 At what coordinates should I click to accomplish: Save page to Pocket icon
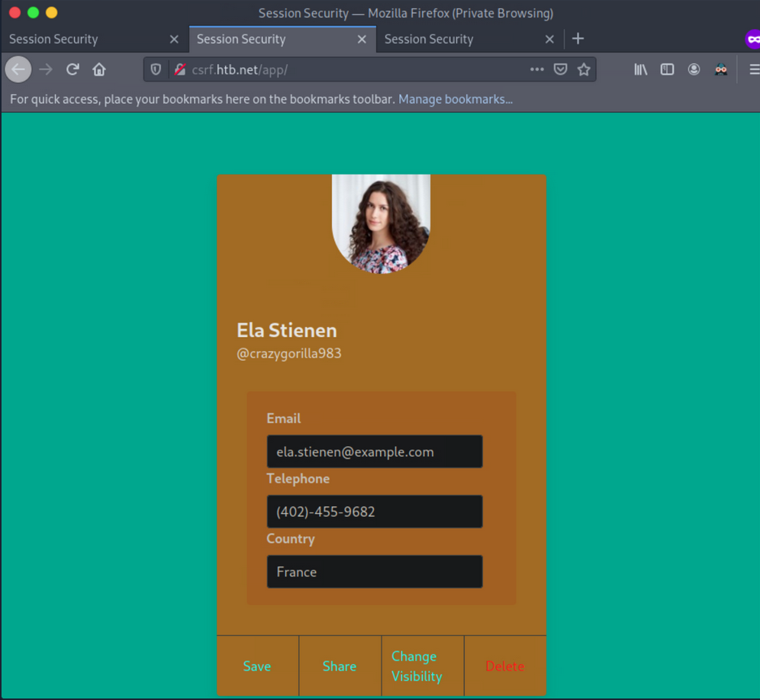(560, 69)
